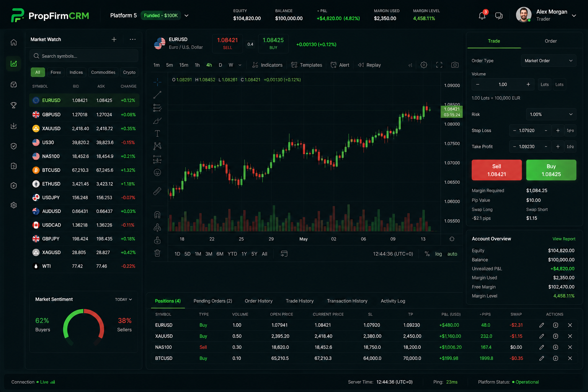Open the settings gear in the sidebar
Screen dimensions: 588x392
click(14, 205)
